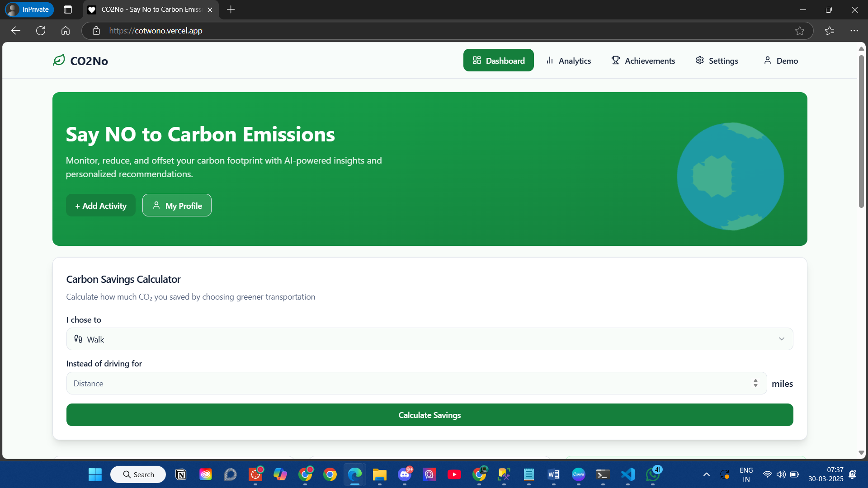Open the browser more options menu

(x=854, y=31)
